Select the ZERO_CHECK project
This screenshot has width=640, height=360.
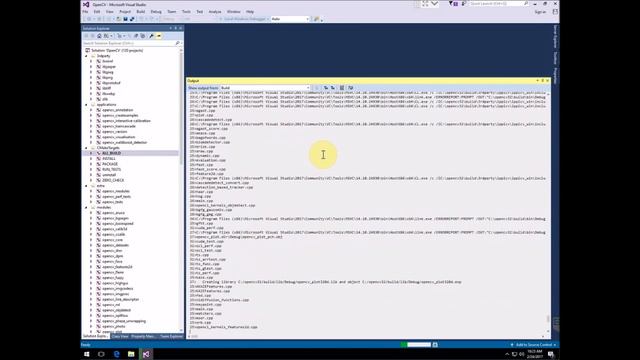(113, 180)
